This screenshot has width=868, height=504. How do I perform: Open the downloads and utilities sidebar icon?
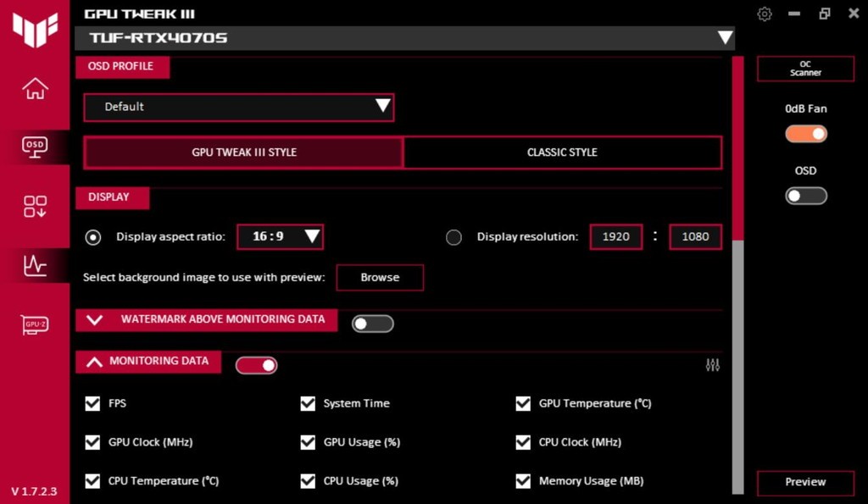click(35, 206)
